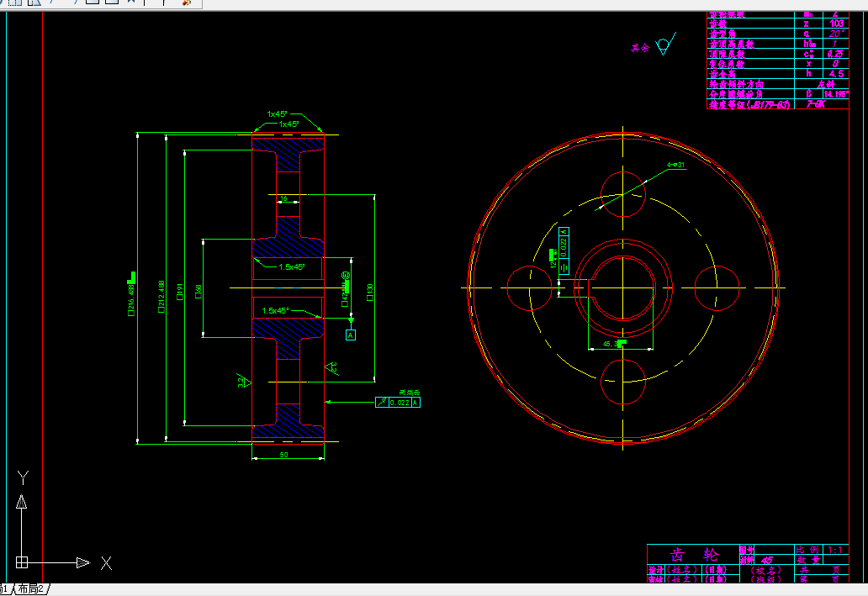Click the 45.3 keyway dimension
The width and height of the screenshot is (868, 596).
[x=611, y=344]
